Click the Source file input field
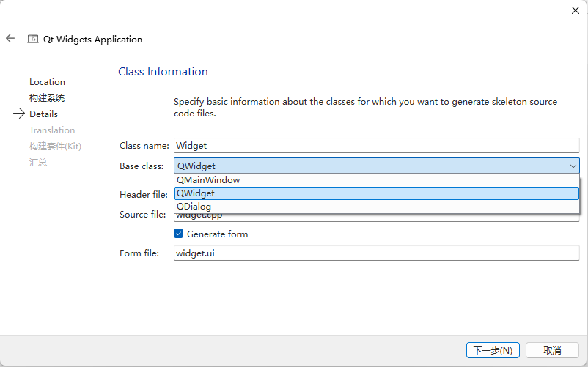The height and width of the screenshot is (367, 588). pyautogui.click(x=377, y=217)
